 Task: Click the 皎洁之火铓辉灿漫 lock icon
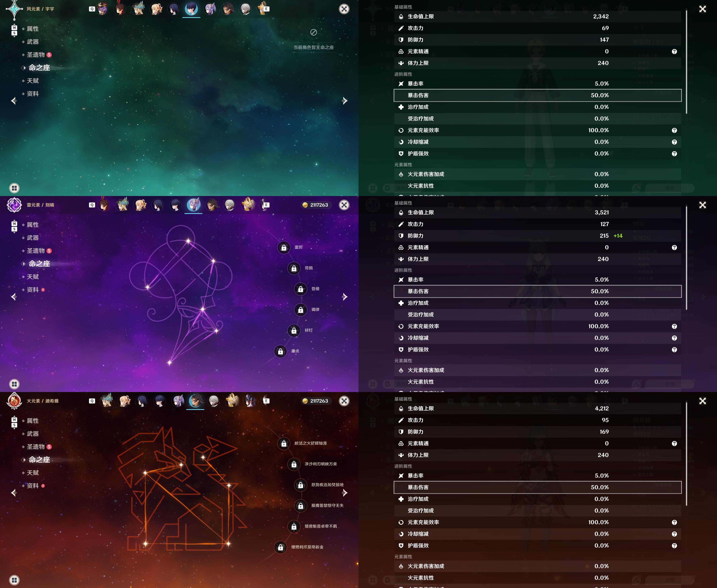(x=284, y=443)
